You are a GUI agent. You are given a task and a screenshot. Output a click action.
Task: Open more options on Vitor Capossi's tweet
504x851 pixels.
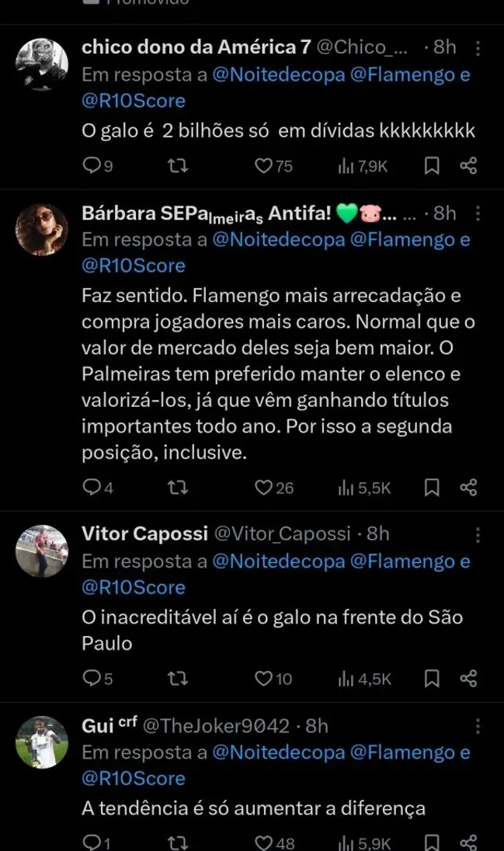[x=478, y=534]
